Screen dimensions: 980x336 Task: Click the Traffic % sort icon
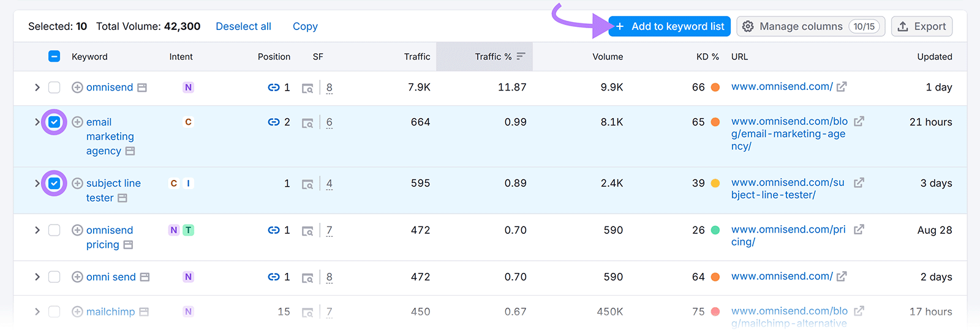point(521,56)
